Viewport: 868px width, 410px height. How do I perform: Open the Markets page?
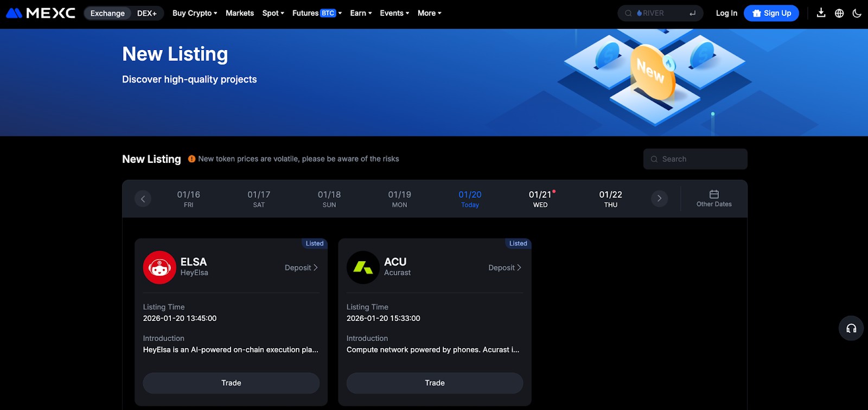click(240, 13)
